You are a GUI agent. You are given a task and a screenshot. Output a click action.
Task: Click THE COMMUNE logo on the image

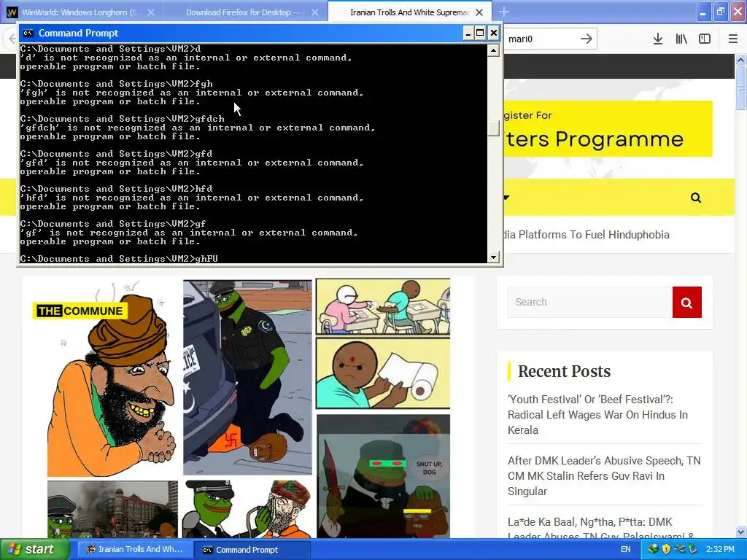[80, 311]
